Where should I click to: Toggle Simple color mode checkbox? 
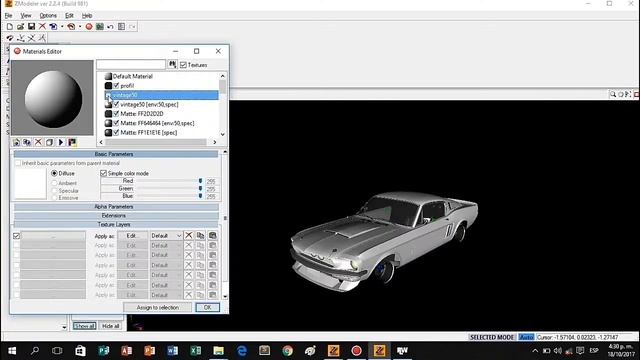(x=103, y=173)
